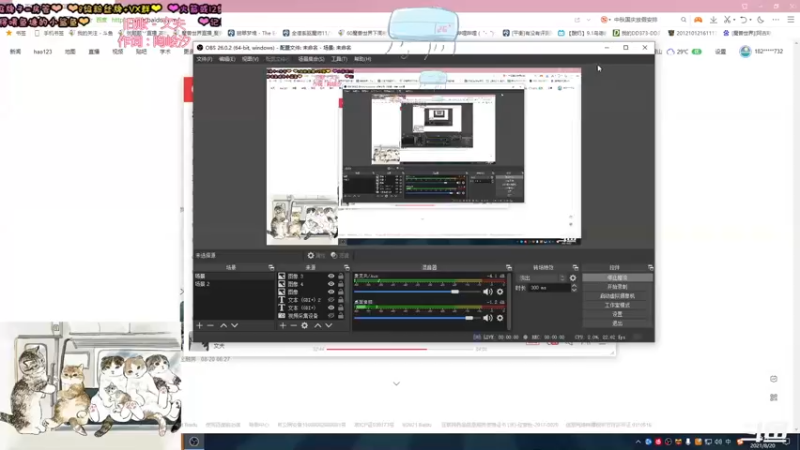This screenshot has width=800, height=450.
Task: Toggle visibility of text (GDI+) 2 source
Action: [x=331, y=300]
